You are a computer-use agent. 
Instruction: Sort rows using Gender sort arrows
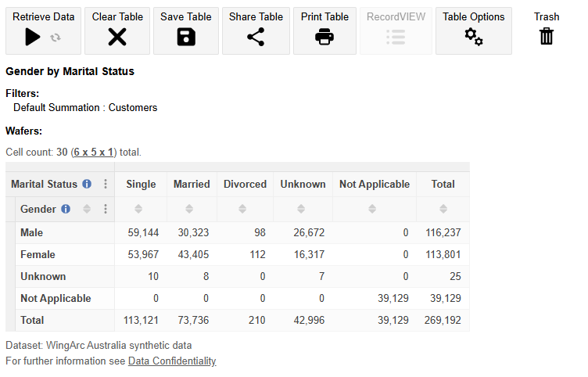point(87,209)
